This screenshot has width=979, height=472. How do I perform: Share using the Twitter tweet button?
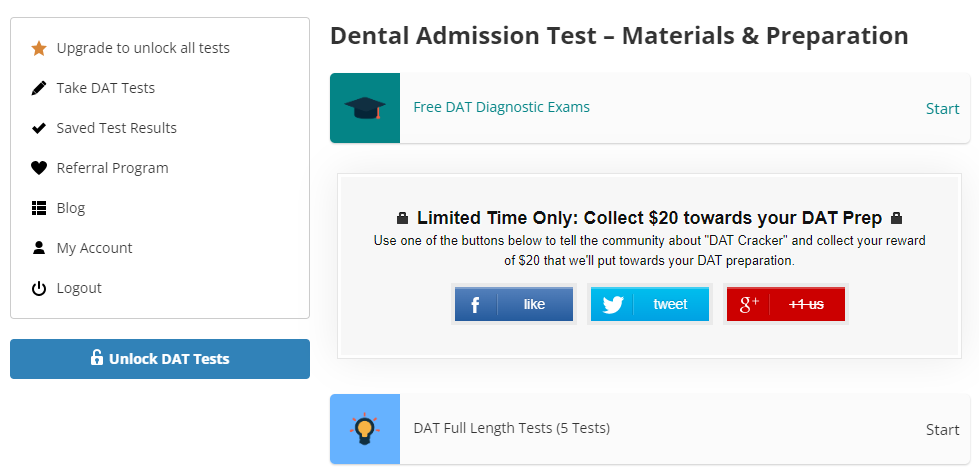(x=650, y=304)
